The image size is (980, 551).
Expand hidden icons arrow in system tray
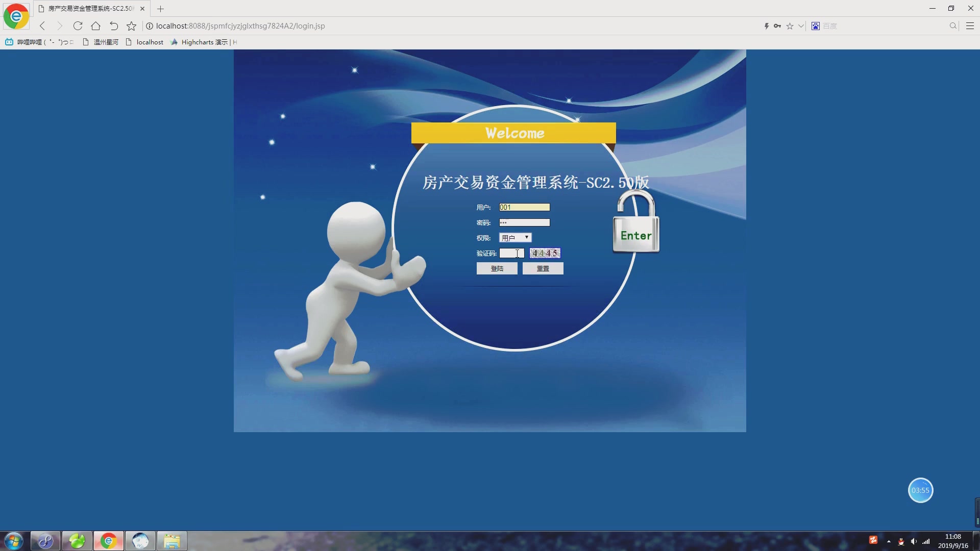[x=889, y=541]
